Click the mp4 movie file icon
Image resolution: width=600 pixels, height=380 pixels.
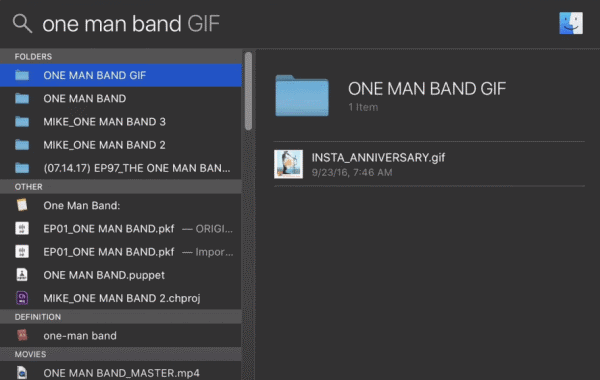point(22,372)
